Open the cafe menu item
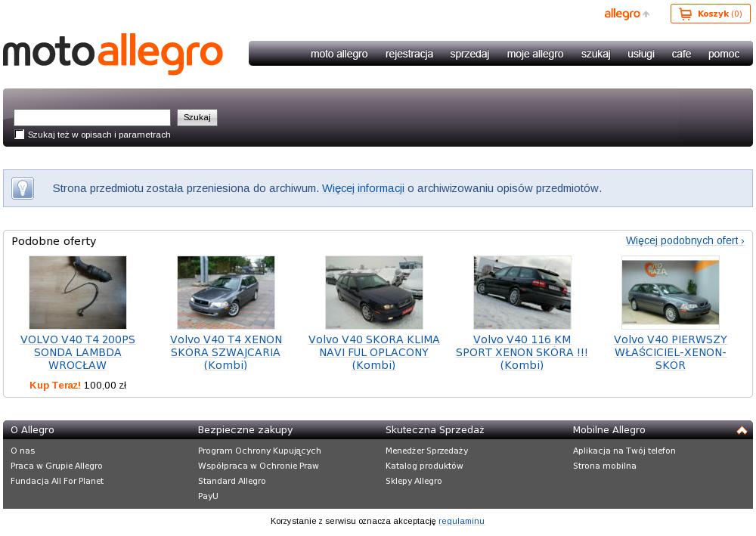 click(681, 54)
